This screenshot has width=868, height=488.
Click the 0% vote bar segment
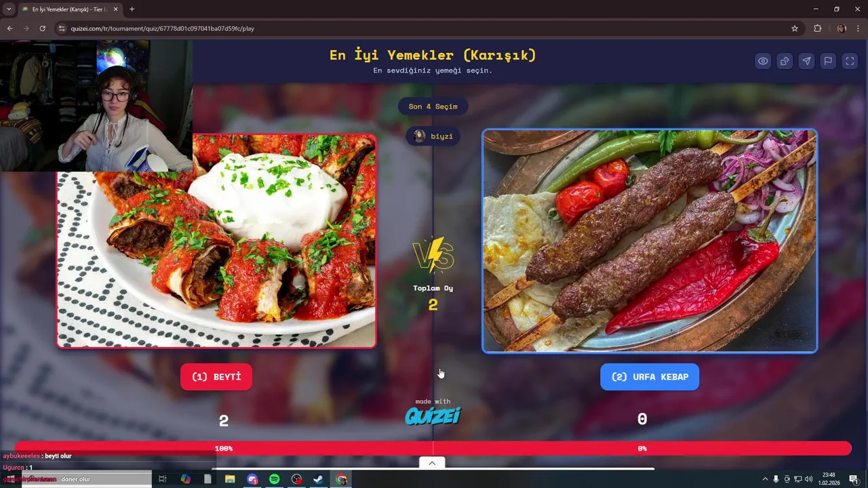coord(642,449)
